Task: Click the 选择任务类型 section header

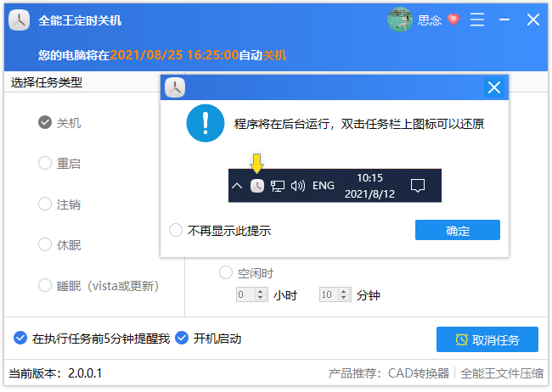Action: point(47,82)
